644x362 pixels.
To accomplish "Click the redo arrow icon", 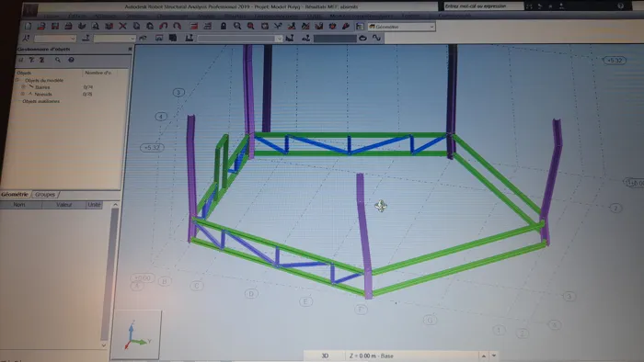I will click(177, 27).
